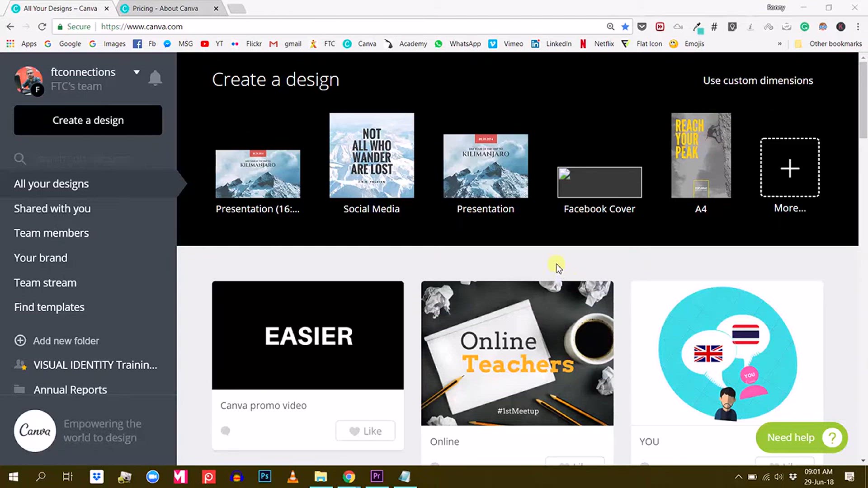Click the search magnifier icon in sidebar

click(x=20, y=159)
